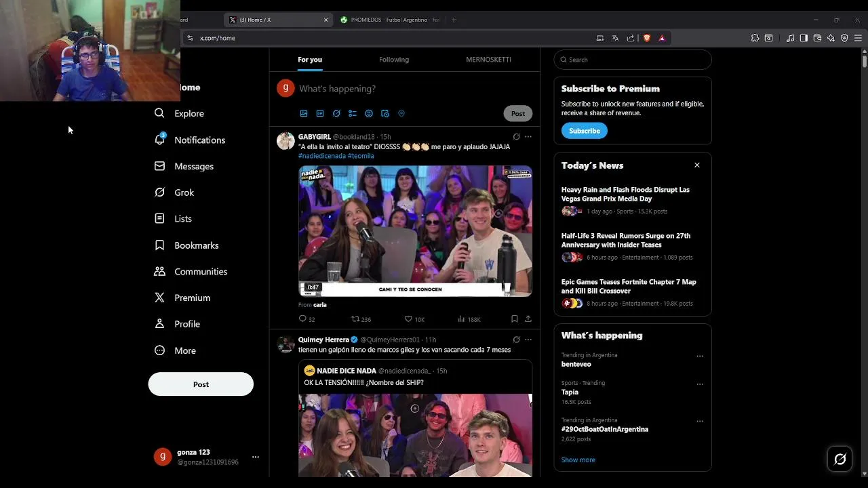
Task: Enhance post with Grok composer icon
Action: point(336,113)
